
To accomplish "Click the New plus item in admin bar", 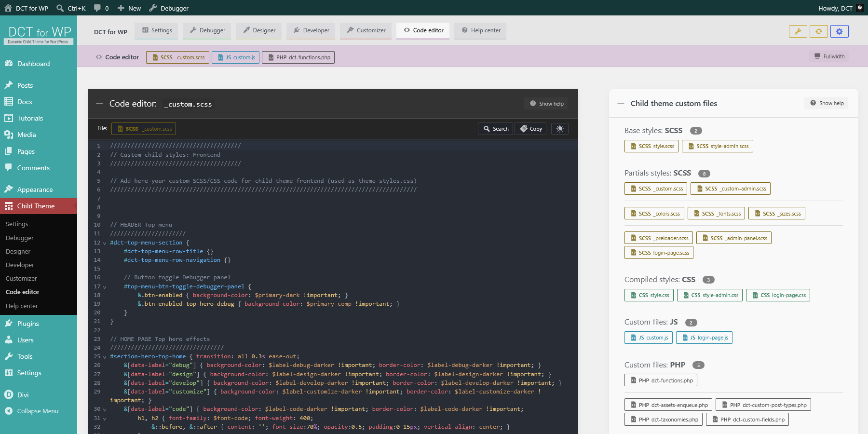I will click(129, 8).
